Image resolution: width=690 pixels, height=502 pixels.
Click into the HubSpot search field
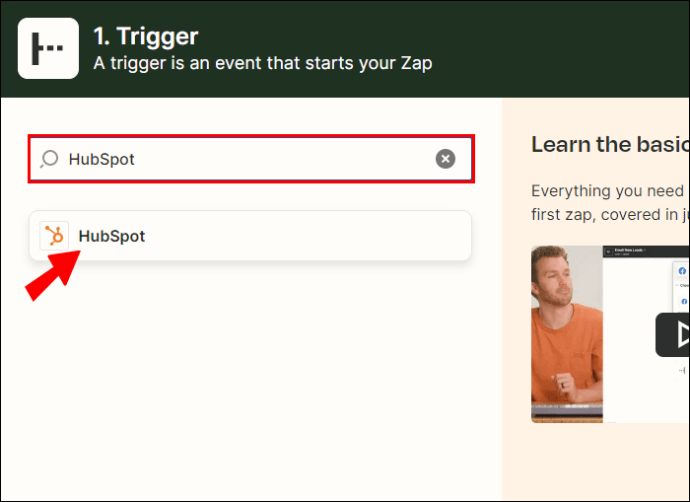[251, 159]
